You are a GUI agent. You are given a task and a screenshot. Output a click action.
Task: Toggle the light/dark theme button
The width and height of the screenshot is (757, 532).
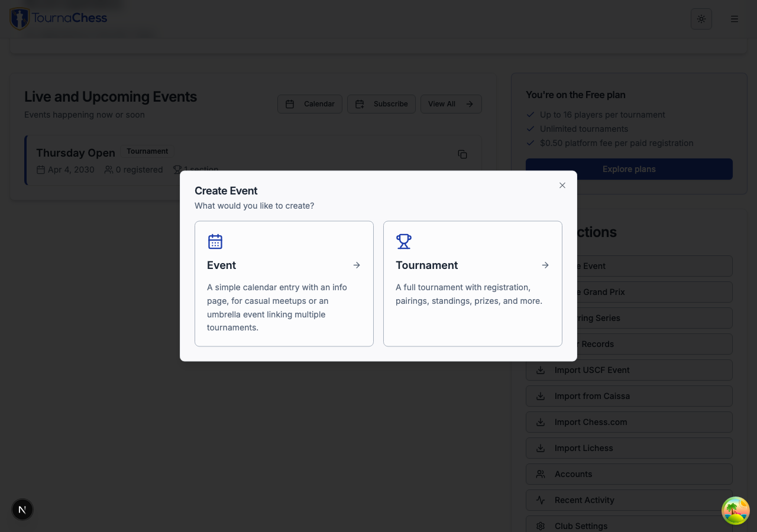pos(701,19)
